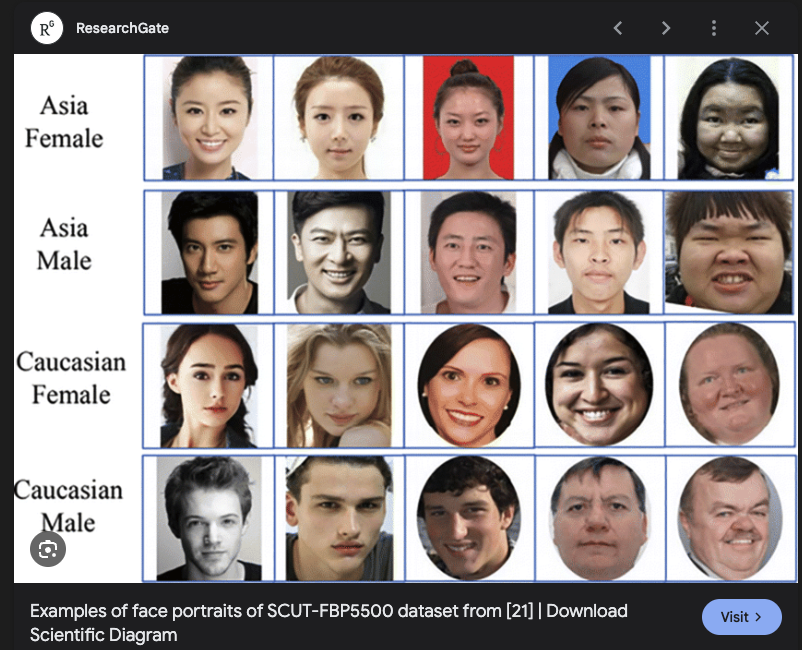Select last portrait in Caucasian Male row
The height and width of the screenshot is (650, 802).
(x=729, y=518)
